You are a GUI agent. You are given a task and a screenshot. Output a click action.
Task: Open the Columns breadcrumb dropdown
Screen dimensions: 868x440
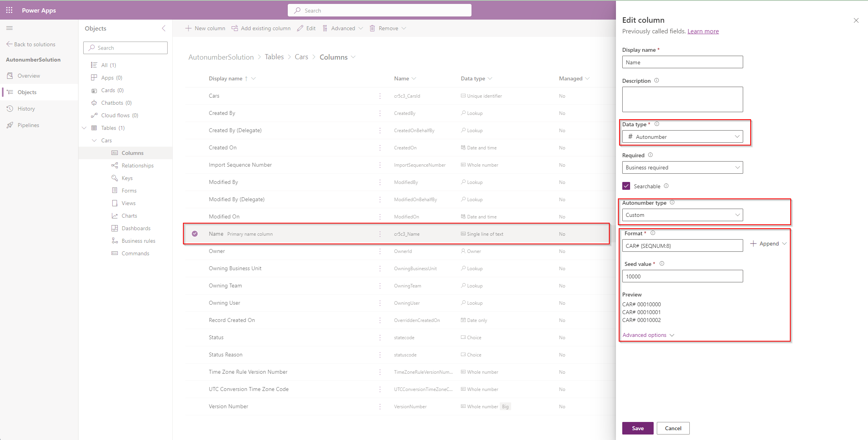tap(353, 57)
